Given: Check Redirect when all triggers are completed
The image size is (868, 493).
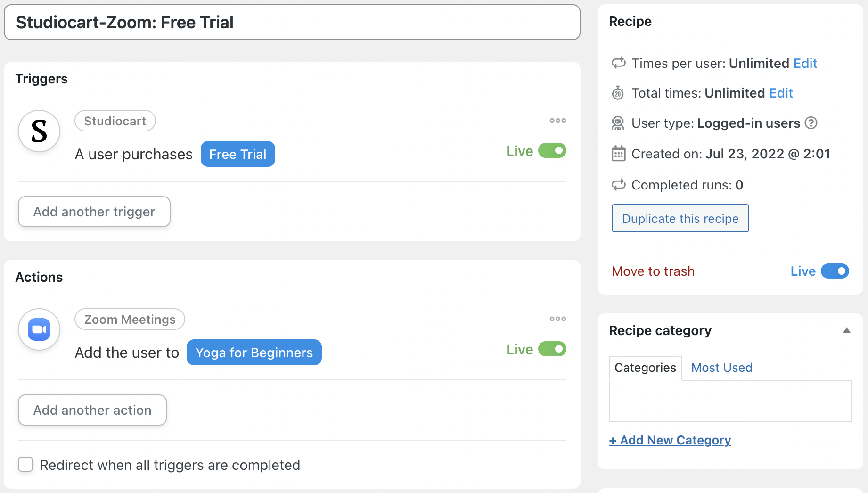Looking at the screenshot, I should coord(25,464).
